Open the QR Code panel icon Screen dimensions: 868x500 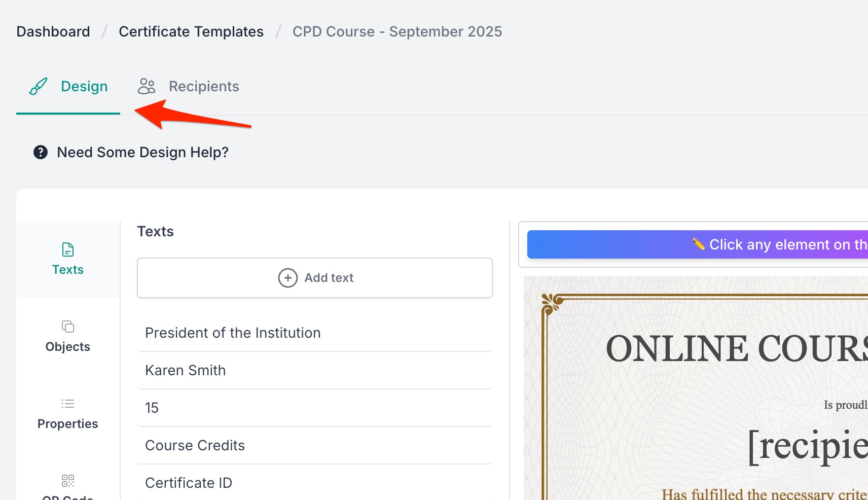pos(68,481)
